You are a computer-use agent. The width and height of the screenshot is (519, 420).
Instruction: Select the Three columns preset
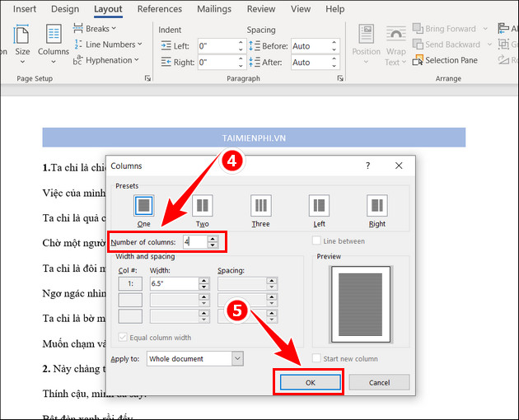261,211
